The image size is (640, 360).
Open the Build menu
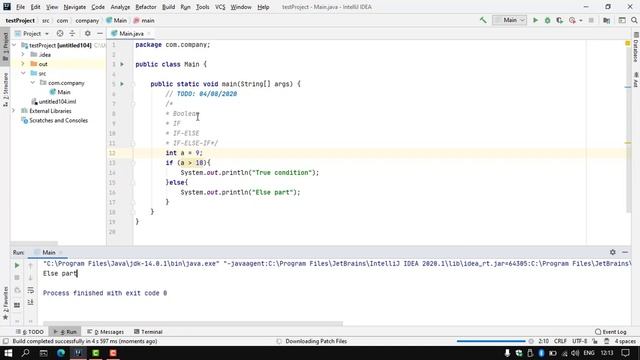168,7
